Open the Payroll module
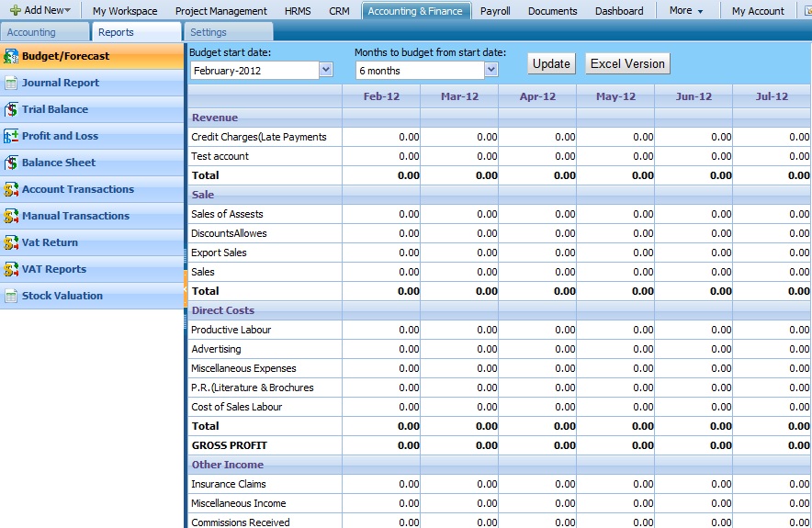Screen dimensions: 812x528 tap(495, 11)
